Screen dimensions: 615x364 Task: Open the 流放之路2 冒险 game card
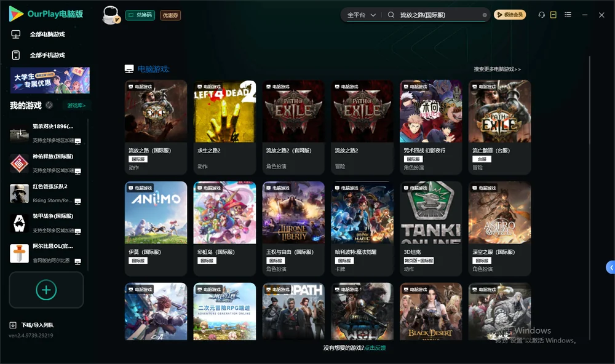coord(362,127)
